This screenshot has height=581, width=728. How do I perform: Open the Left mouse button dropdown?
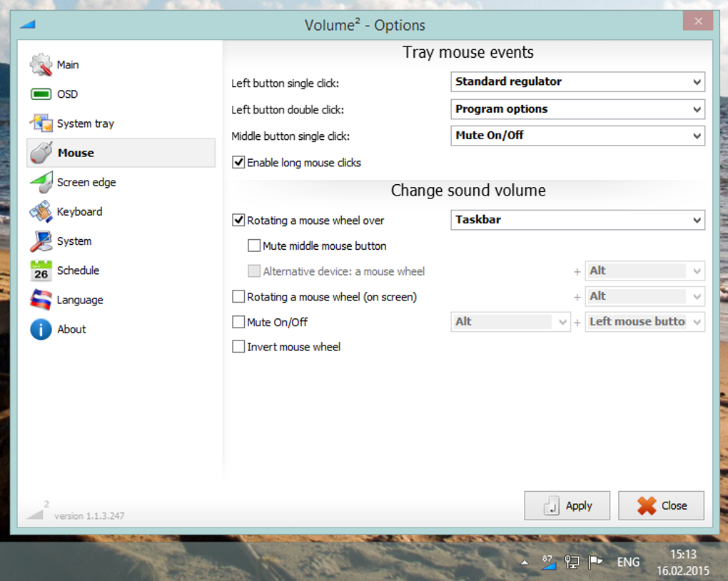tap(645, 323)
